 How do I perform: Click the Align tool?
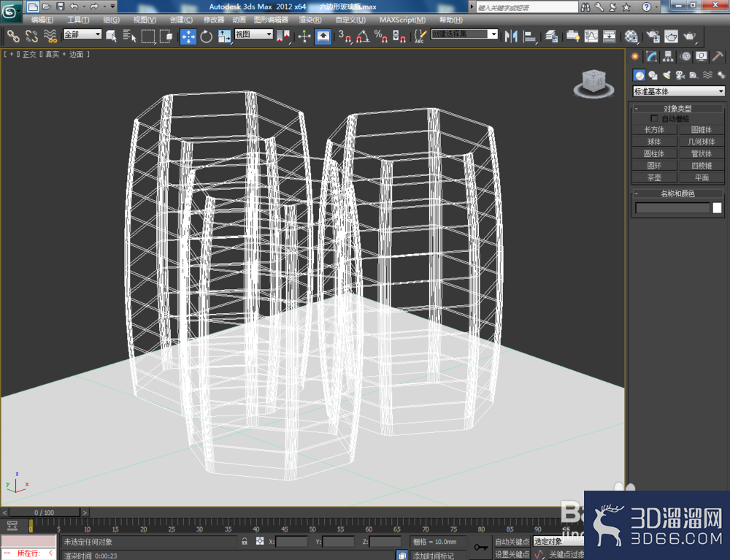click(x=529, y=37)
